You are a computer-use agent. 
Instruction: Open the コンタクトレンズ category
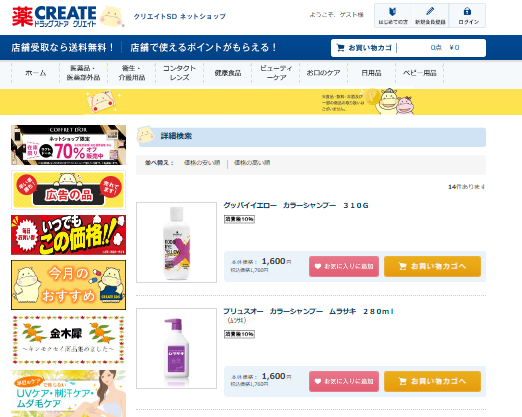[x=179, y=73]
